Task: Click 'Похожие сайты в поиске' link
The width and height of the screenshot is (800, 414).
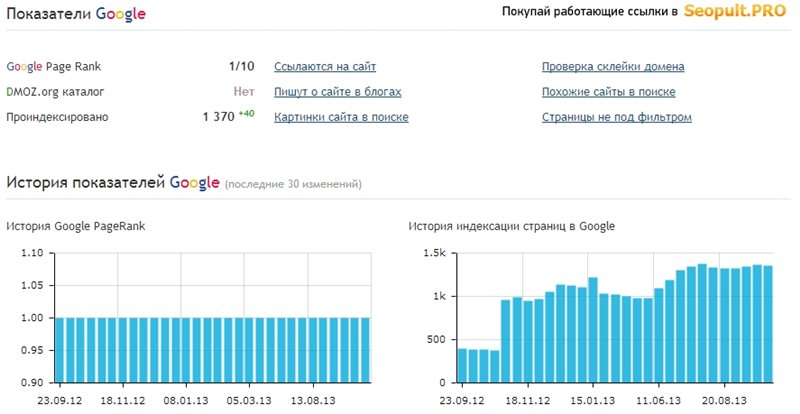Action: (608, 92)
